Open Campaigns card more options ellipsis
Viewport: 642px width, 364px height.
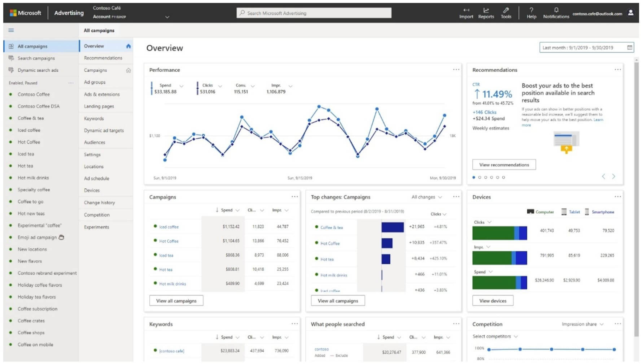coord(295,196)
